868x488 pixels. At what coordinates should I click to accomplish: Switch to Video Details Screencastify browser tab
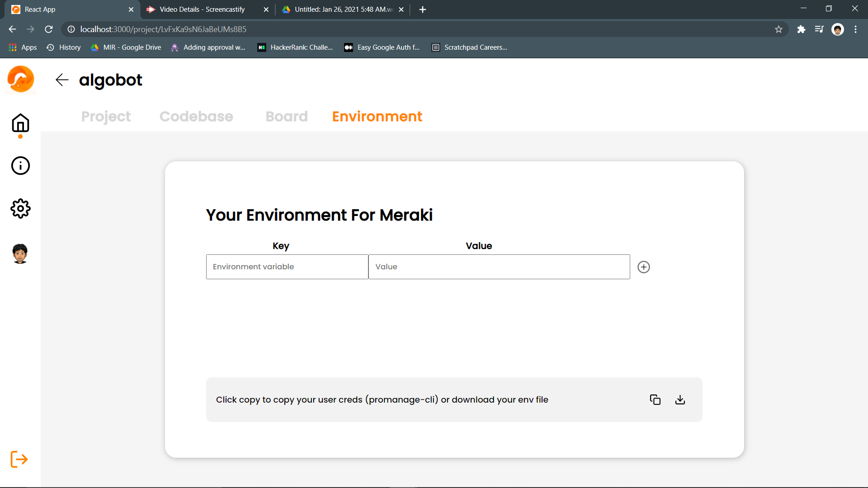[202, 9]
